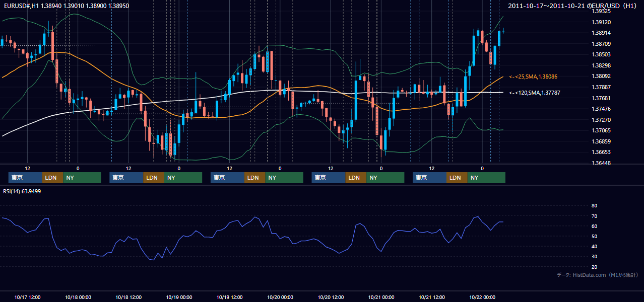This screenshot has width=644, height=302.
Task: Click the first 東京 session block
Action: click(x=25, y=178)
